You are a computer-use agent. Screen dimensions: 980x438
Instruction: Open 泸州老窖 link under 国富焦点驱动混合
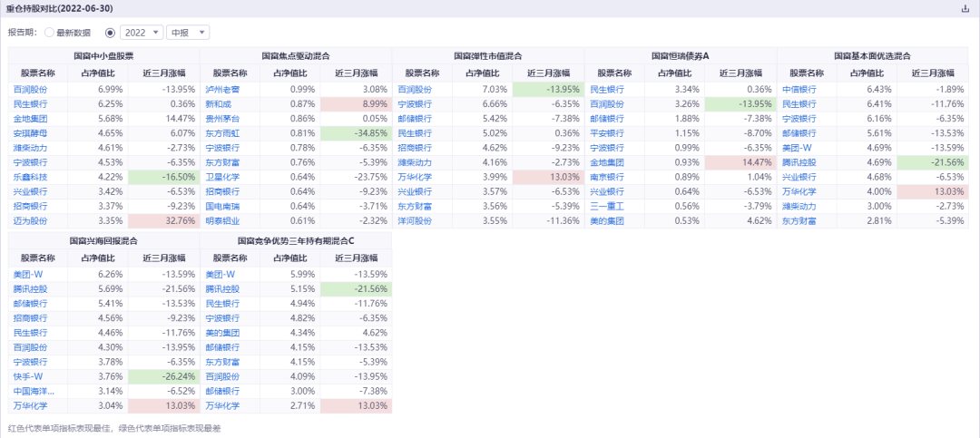[222, 89]
